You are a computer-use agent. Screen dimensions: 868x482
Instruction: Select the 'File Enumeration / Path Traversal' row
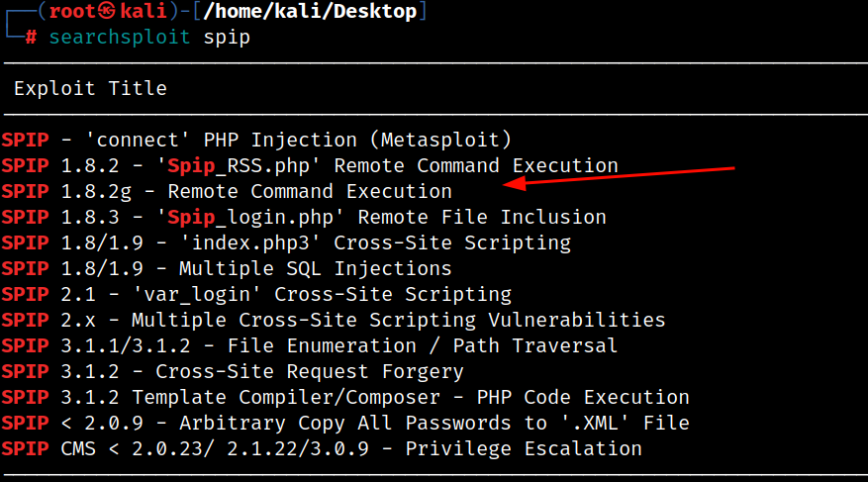[x=310, y=345]
